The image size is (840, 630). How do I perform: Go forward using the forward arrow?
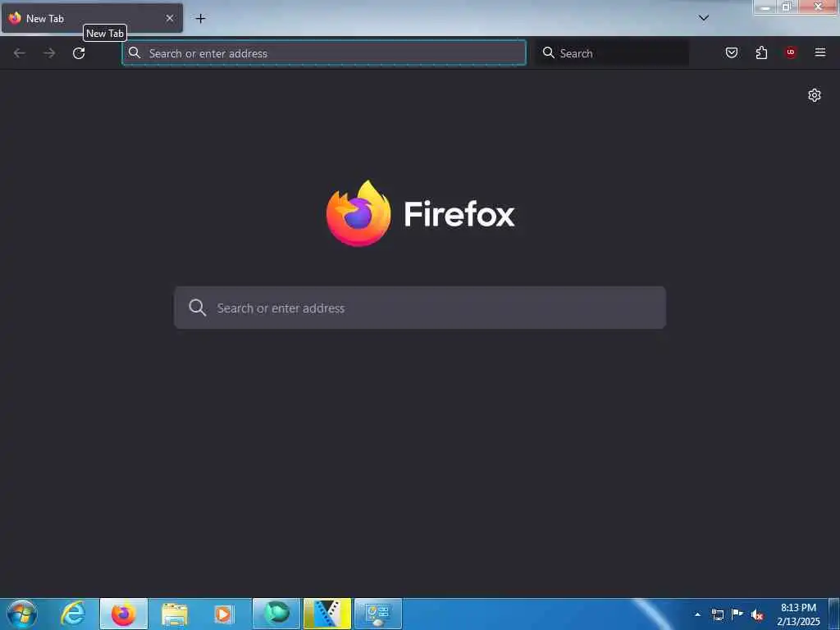coord(49,53)
